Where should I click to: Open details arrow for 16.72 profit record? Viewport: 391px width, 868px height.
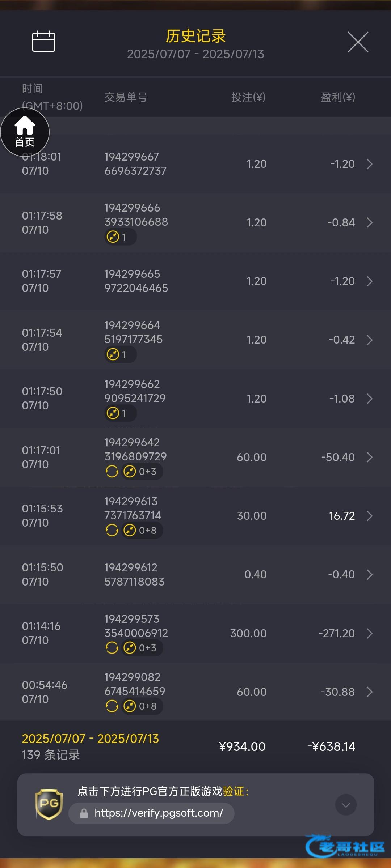(x=369, y=516)
